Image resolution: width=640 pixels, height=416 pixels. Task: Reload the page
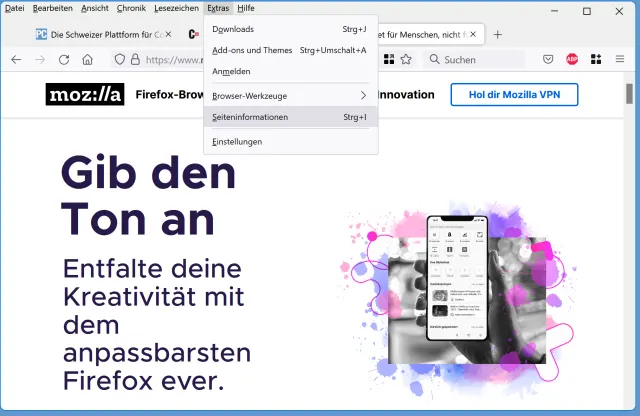click(64, 60)
